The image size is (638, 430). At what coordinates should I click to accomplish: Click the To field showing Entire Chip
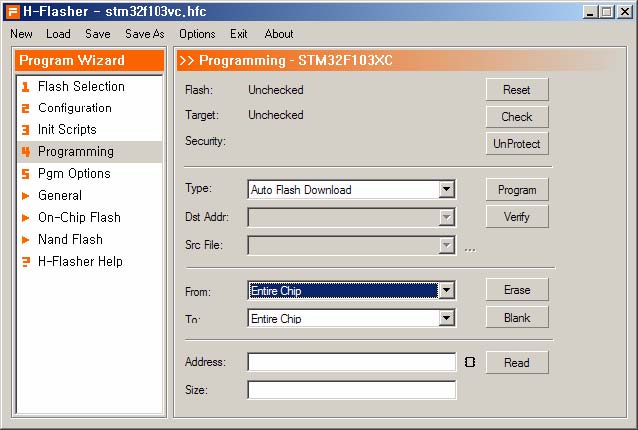point(351,318)
